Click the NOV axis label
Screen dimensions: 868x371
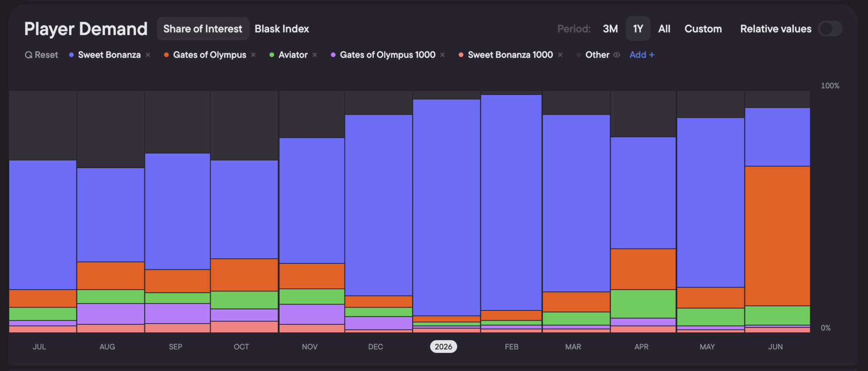click(310, 346)
